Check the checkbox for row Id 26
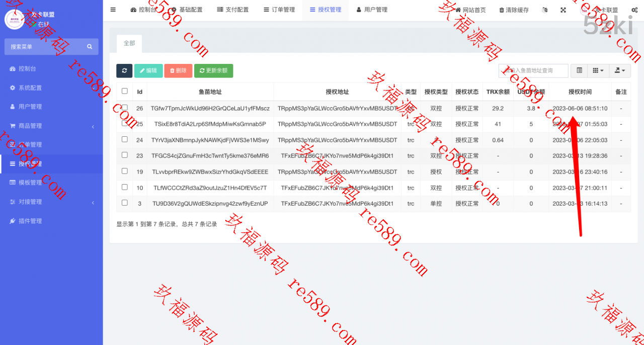 coord(125,108)
